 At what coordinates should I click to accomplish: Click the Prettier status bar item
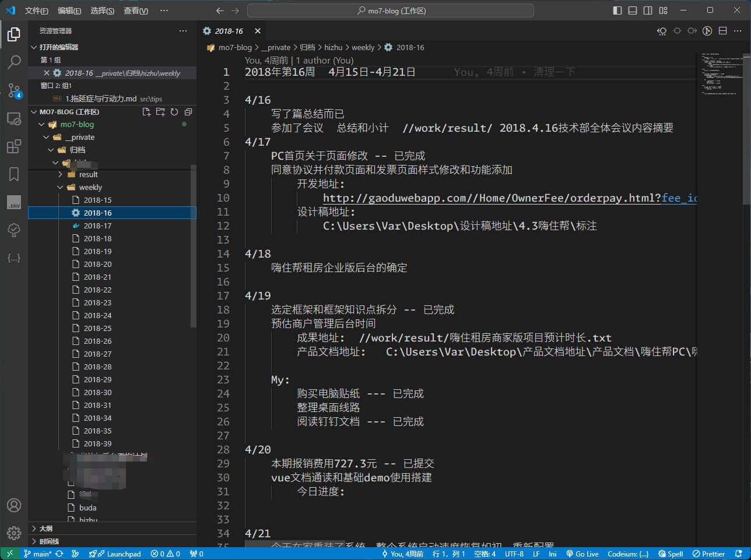pyautogui.click(x=709, y=554)
